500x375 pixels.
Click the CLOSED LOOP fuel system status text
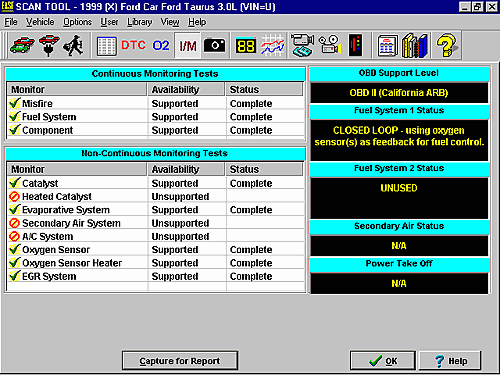(399, 136)
